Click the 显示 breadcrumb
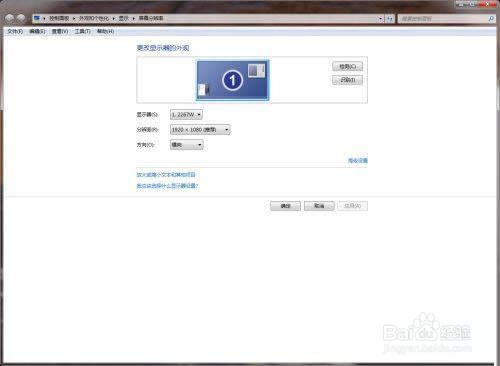Viewport: 500px width, 366px height. pos(124,18)
